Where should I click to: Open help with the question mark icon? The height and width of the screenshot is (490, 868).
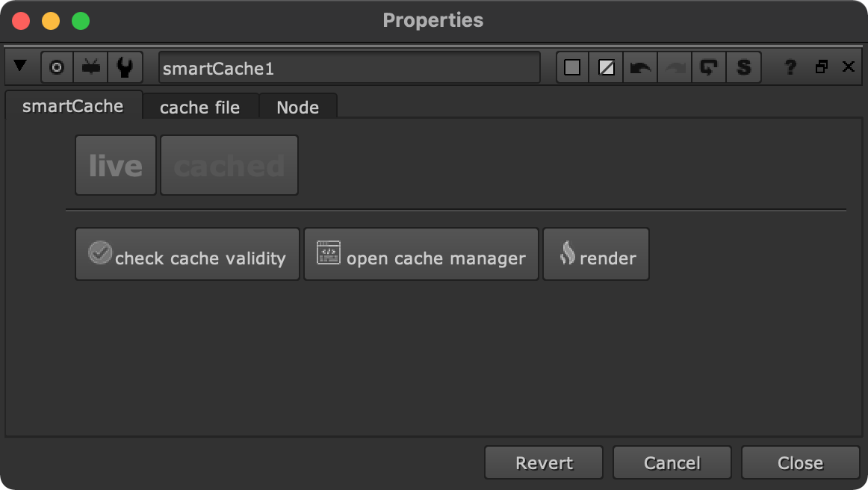pos(790,66)
